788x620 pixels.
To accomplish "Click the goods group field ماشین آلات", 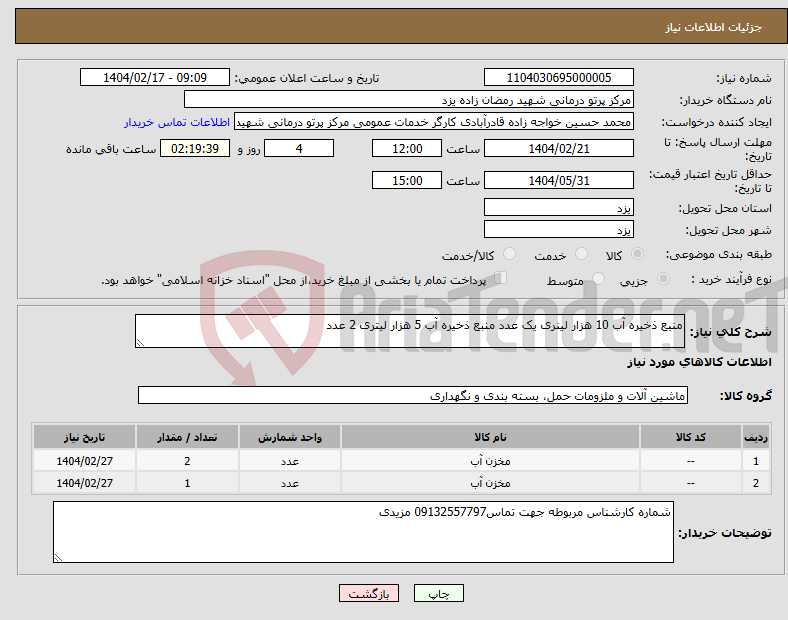I will click(x=413, y=395).
